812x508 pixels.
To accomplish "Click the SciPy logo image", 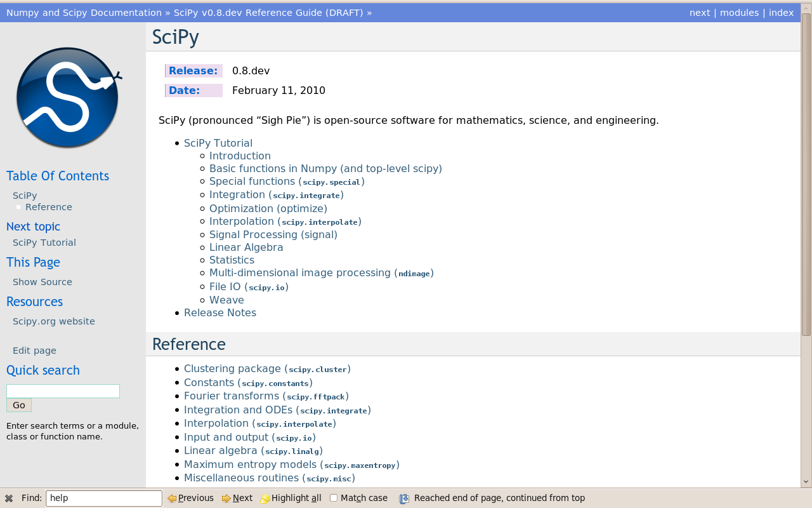I will click(x=69, y=98).
